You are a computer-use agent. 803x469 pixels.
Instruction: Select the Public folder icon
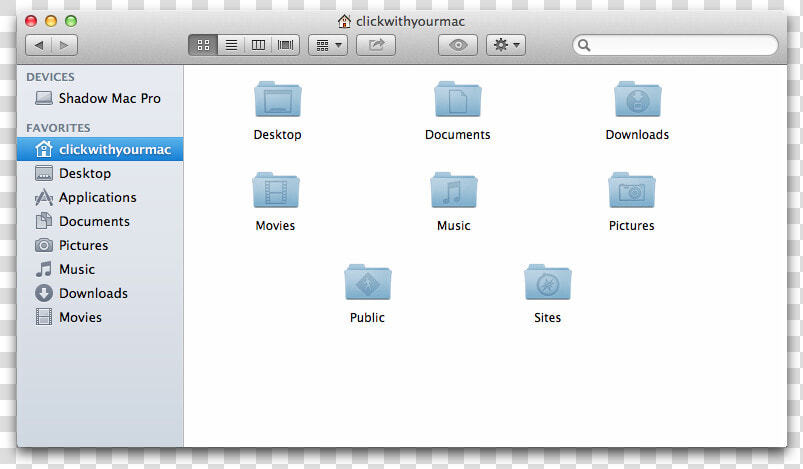point(368,282)
